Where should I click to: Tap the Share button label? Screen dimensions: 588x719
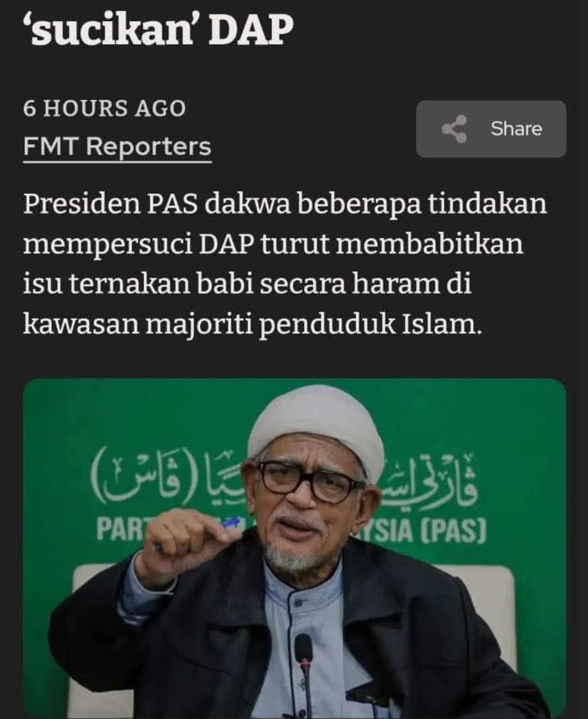tap(516, 128)
